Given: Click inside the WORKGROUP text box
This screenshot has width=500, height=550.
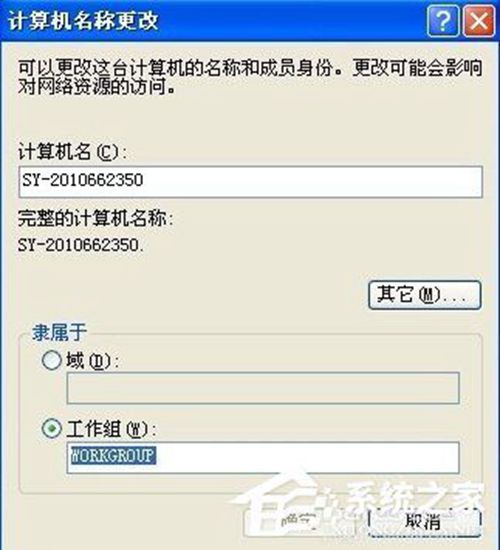Looking at the screenshot, I should (263, 457).
